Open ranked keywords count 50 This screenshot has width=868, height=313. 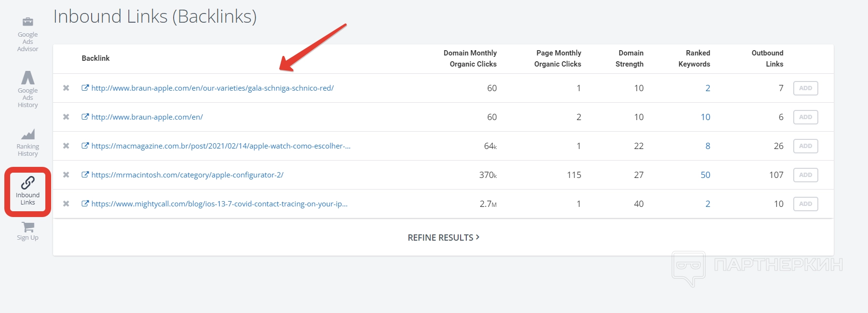705,175
